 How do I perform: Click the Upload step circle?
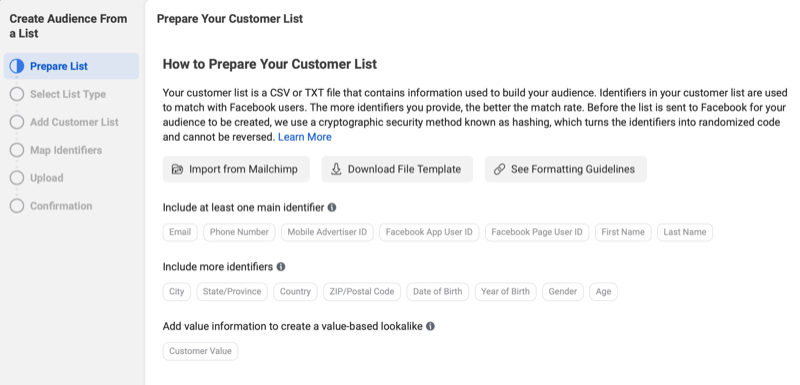click(x=17, y=178)
